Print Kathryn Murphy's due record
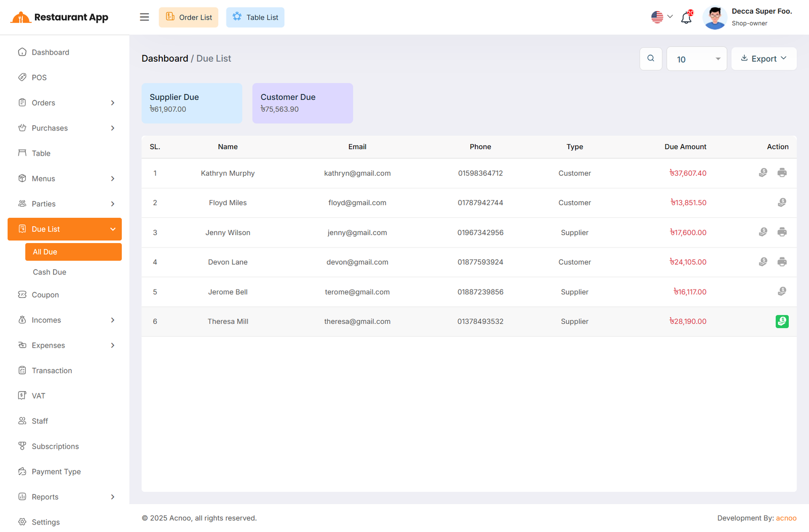809x532 pixels. (782, 173)
